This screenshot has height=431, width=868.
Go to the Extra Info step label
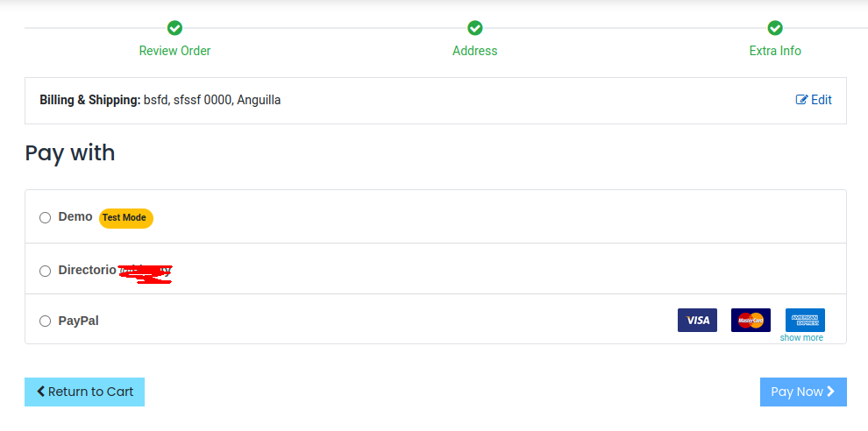[x=775, y=51]
